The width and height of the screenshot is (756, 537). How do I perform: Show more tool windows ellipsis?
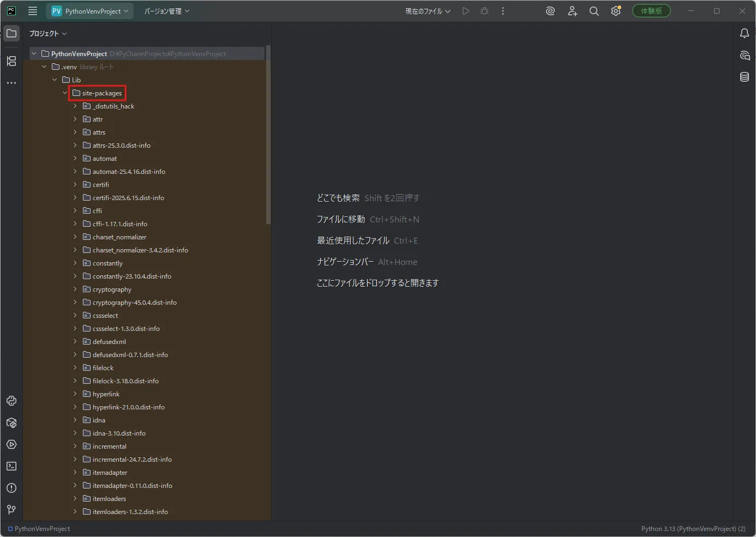11,83
